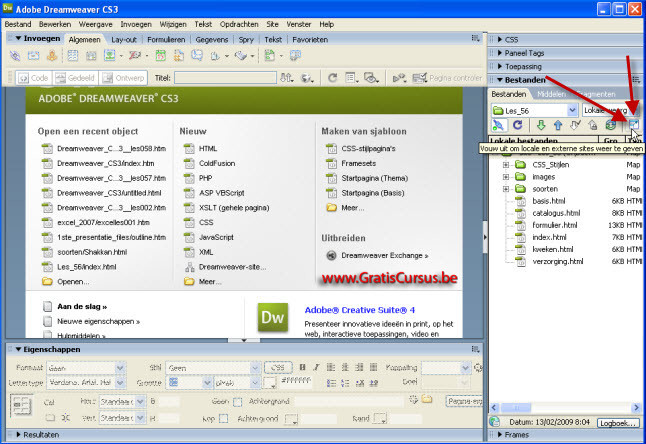This screenshot has width=646, height=444.
Task: Click the Check in files lock icon
Action: coord(593,125)
